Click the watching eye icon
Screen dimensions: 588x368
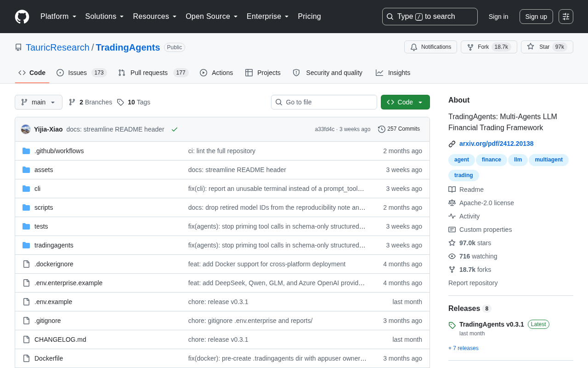tap(452, 256)
